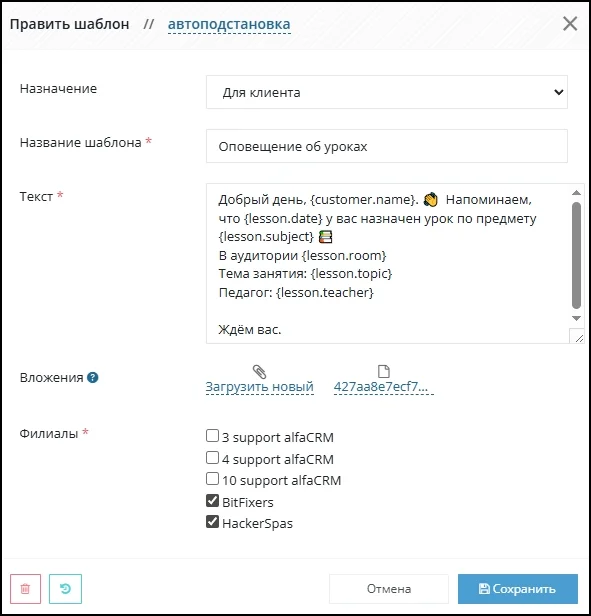
Task: Click the paperclip upload attachment icon
Action: (259, 371)
